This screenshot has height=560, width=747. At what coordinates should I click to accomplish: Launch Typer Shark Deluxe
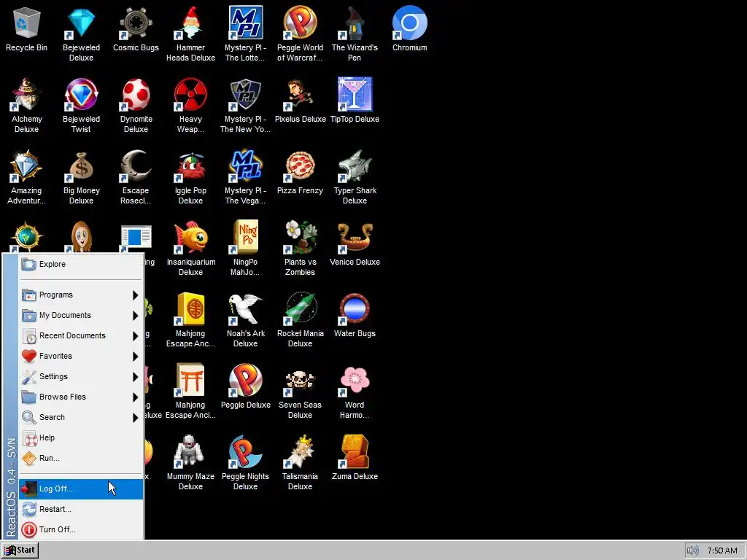point(355,166)
